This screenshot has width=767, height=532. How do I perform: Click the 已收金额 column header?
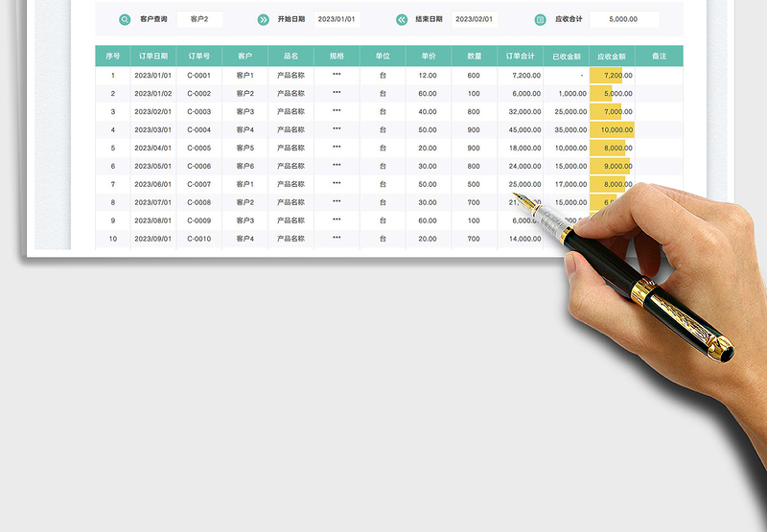point(566,57)
